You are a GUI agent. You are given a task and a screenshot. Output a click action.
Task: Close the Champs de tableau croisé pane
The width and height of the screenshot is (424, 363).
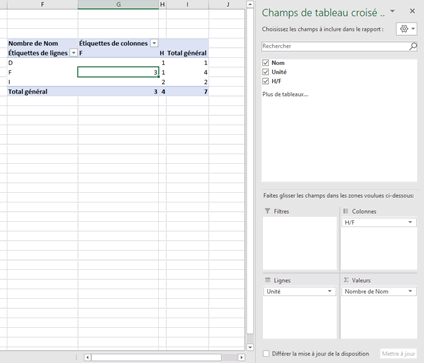pyautogui.click(x=412, y=11)
